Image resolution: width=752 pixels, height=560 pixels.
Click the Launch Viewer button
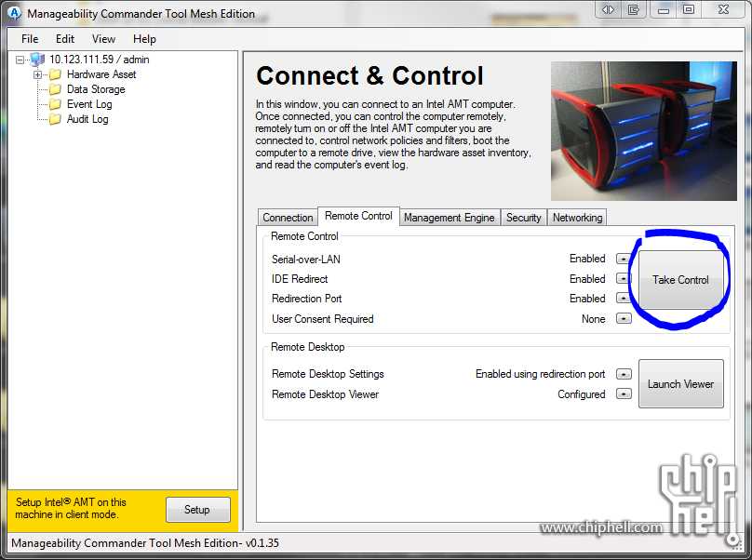point(680,383)
